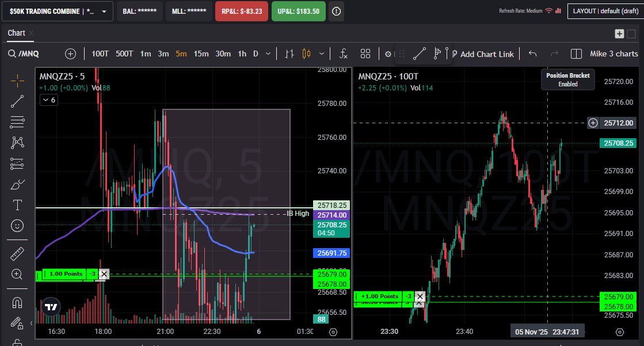644x346 pixels.
Task: Open the forecasting and measurement position tool
Action: point(17,164)
